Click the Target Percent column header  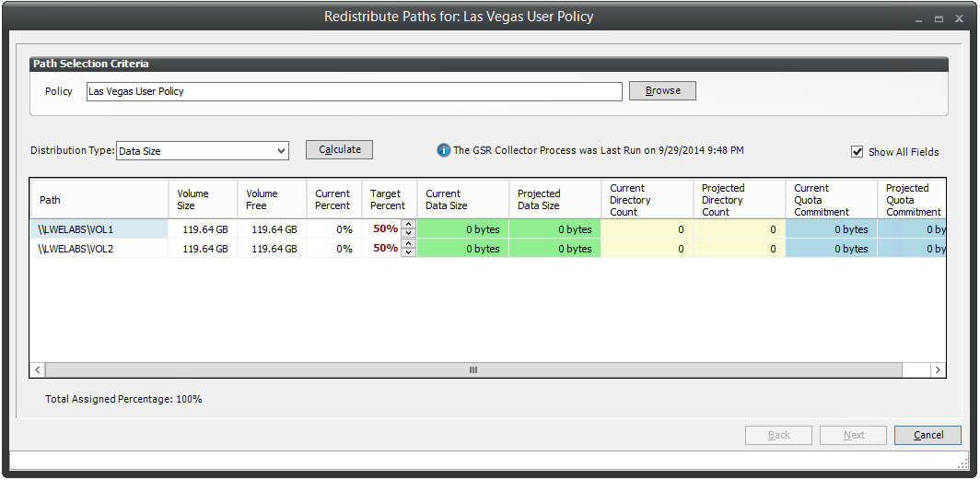(x=389, y=199)
